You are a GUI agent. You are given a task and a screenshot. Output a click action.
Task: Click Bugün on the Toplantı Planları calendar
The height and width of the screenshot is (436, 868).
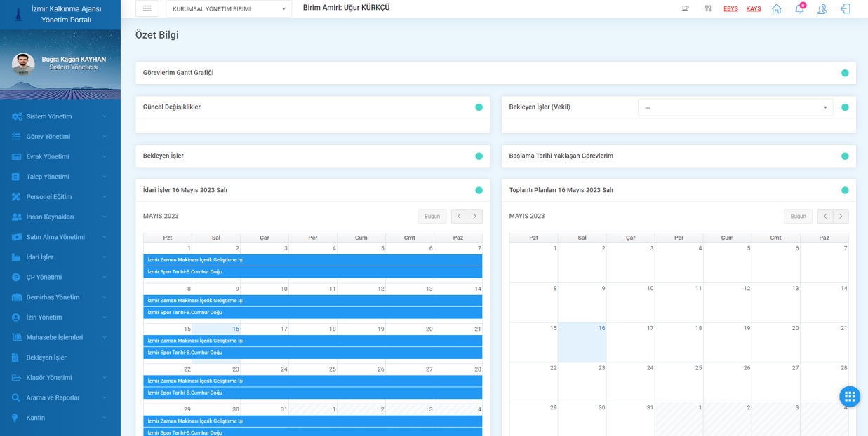(x=799, y=217)
